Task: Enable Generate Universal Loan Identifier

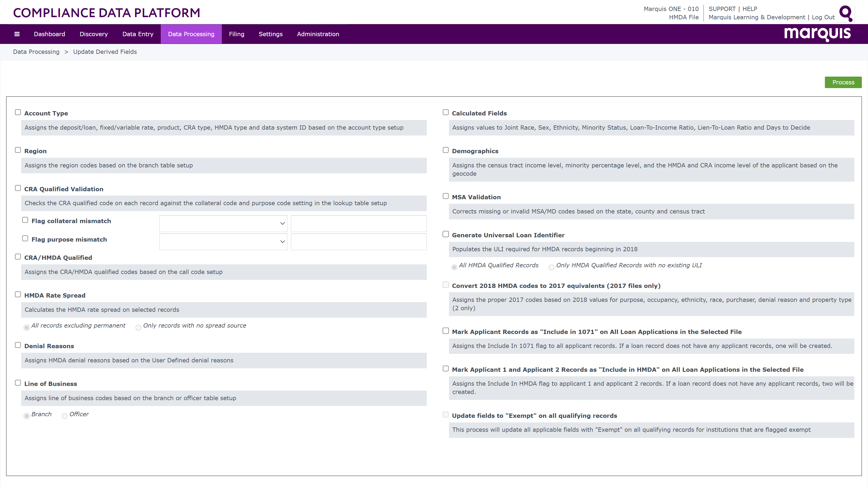Action: pos(446,234)
